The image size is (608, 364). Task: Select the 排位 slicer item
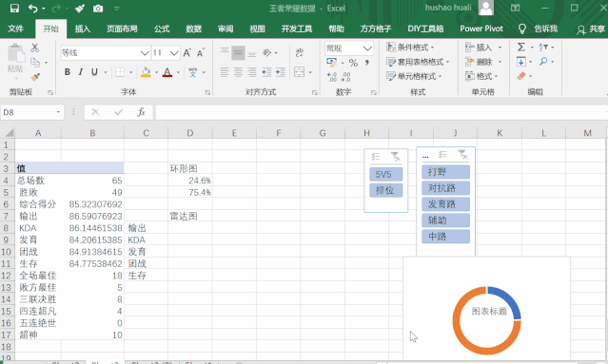[x=385, y=190]
